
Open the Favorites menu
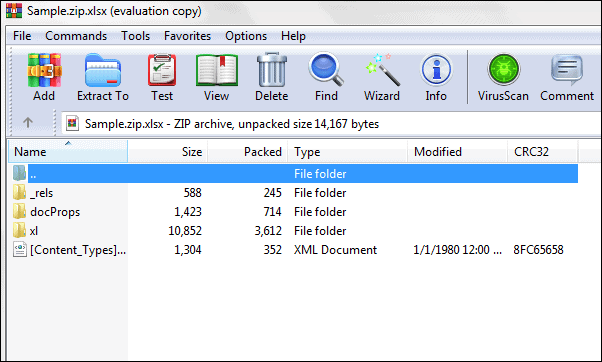coord(187,36)
